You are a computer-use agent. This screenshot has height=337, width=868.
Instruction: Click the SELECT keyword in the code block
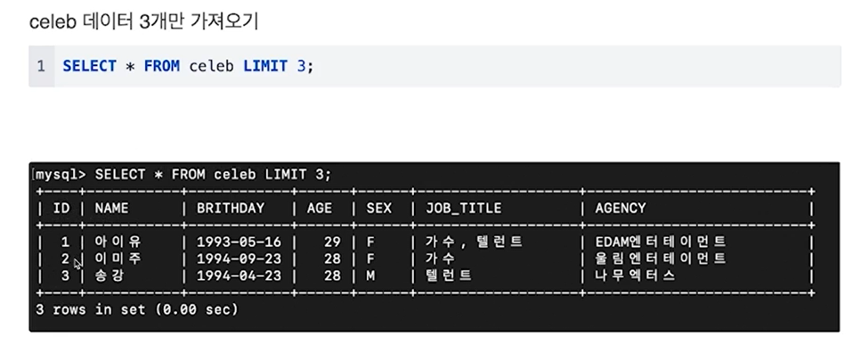[x=90, y=67]
